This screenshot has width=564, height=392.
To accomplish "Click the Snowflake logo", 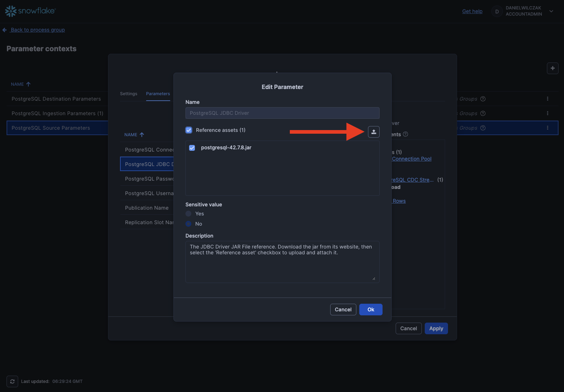I will (30, 11).
